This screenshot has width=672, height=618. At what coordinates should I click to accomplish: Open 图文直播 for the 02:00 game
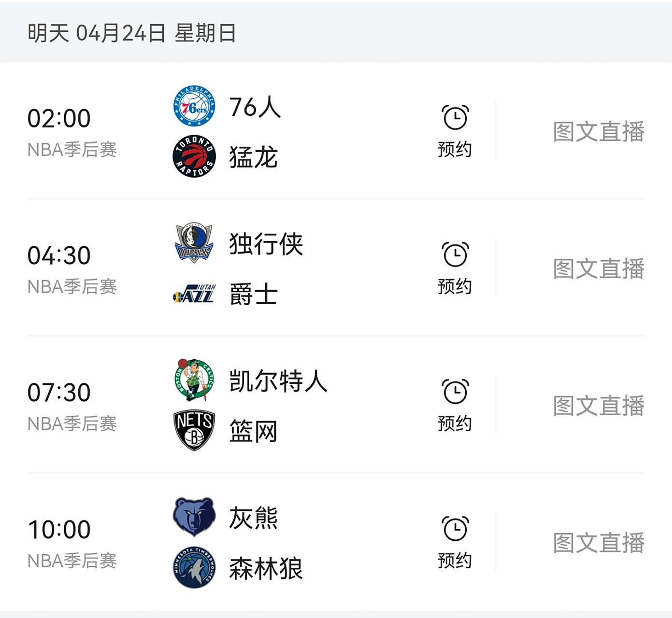[x=599, y=131]
